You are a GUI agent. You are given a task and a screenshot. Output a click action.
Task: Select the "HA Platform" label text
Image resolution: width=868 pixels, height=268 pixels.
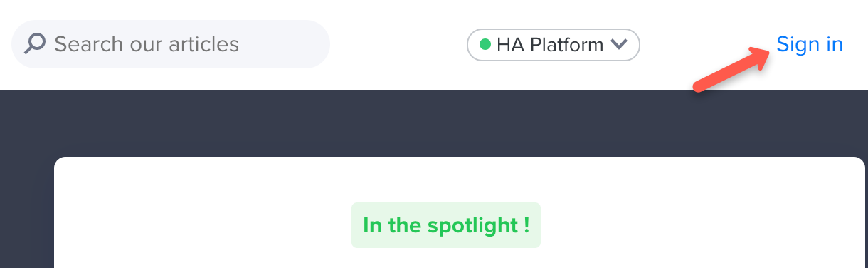[x=550, y=45]
